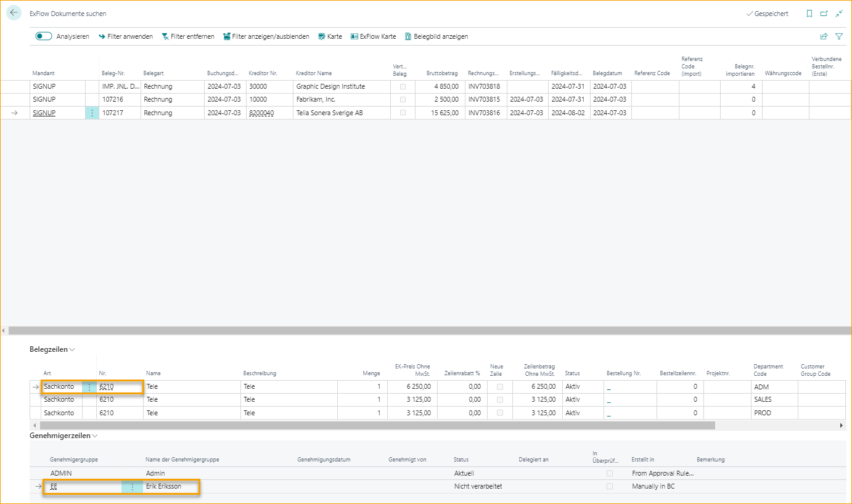
Task: Open page in new window icon
Action: [824, 14]
